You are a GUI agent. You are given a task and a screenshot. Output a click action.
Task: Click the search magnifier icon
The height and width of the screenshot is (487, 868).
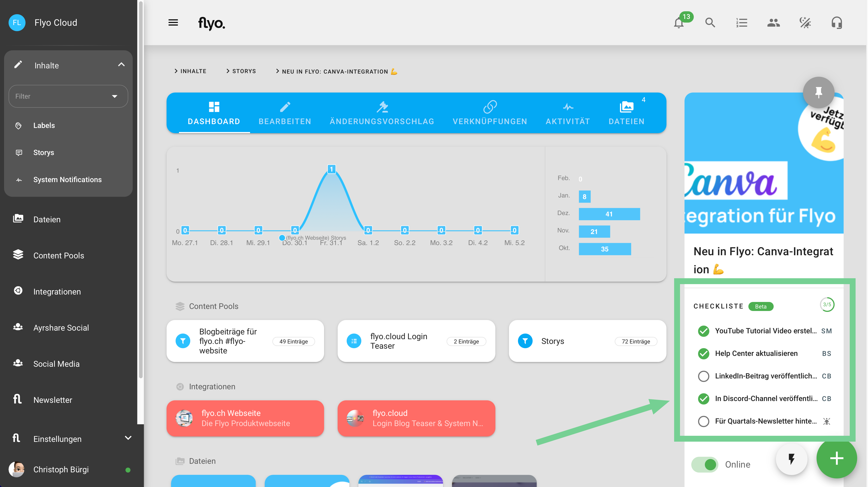(710, 23)
